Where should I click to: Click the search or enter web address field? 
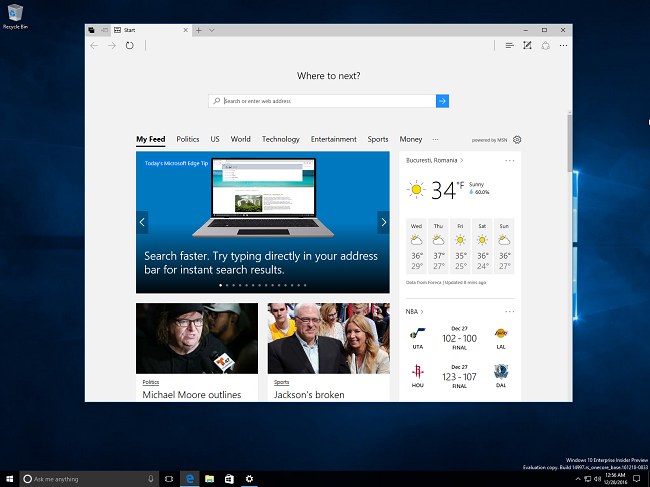pyautogui.click(x=322, y=101)
